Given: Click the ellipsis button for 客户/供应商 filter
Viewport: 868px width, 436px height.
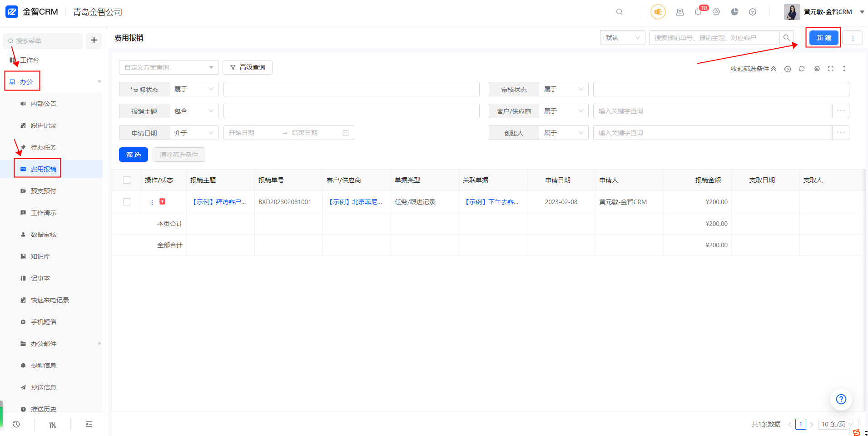Looking at the screenshot, I should tap(841, 111).
